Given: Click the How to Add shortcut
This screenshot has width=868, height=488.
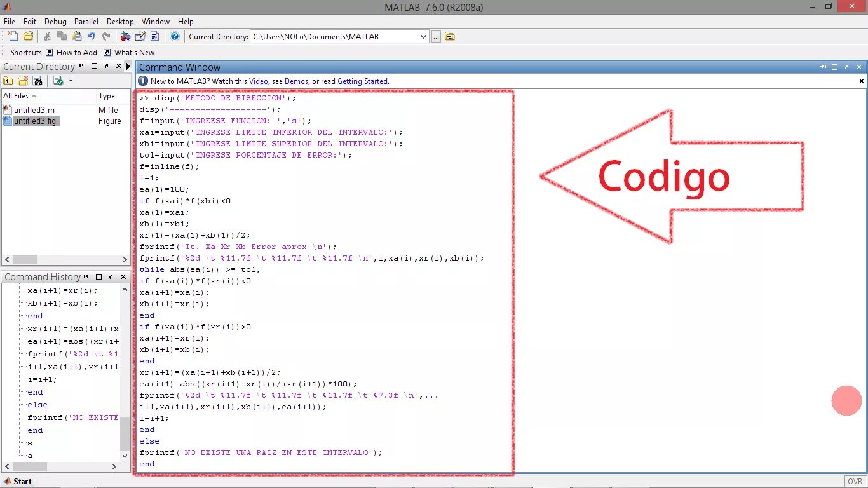Looking at the screenshot, I should tap(71, 53).
